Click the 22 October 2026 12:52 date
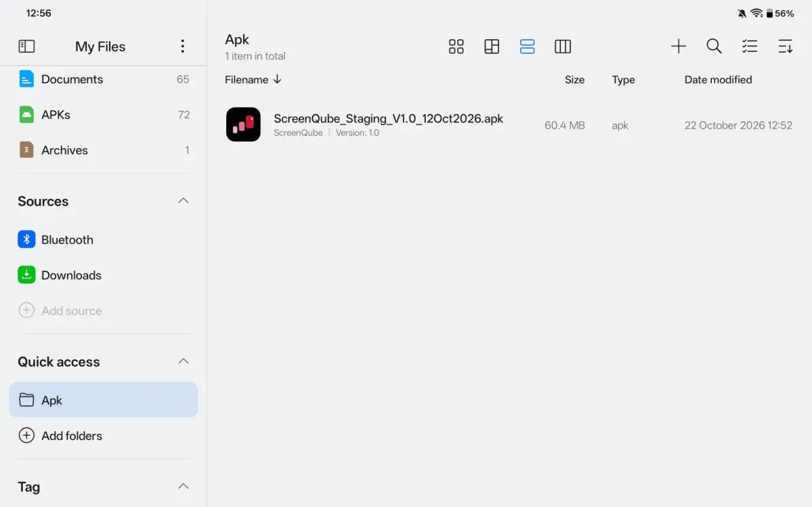The image size is (812, 507). coord(738,125)
